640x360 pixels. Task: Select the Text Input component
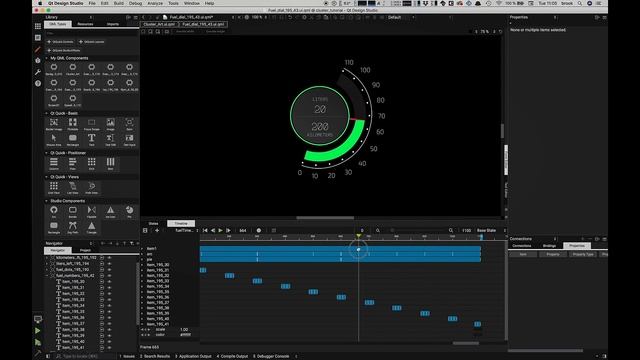pyautogui.click(x=129, y=140)
